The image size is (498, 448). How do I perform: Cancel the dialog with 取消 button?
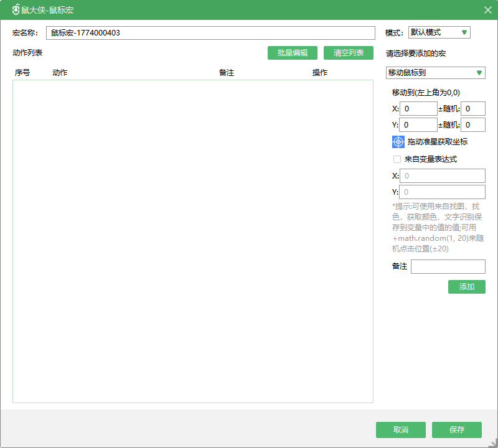pyautogui.click(x=401, y=430)
